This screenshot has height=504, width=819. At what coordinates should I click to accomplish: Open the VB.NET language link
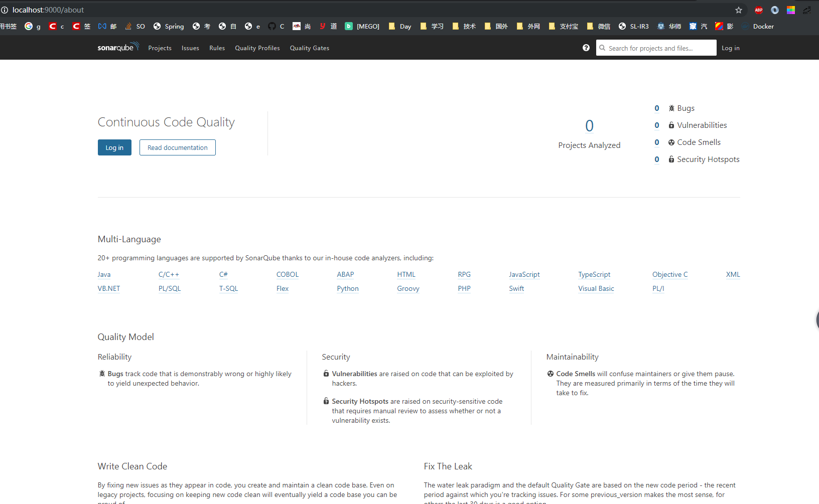(109, 288)
